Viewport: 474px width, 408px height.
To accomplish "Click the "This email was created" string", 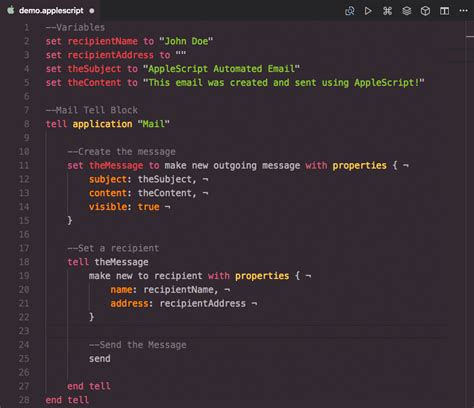I will (x=284, y=83).
